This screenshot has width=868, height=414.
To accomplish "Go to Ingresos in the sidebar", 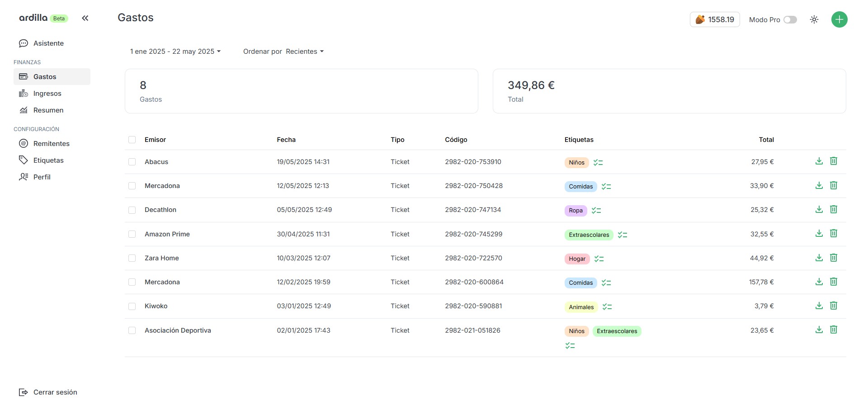I will [47, 94].
